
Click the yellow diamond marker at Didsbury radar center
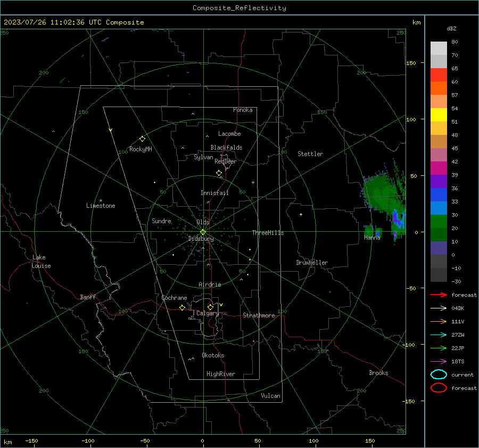click(x=203, y=232)
